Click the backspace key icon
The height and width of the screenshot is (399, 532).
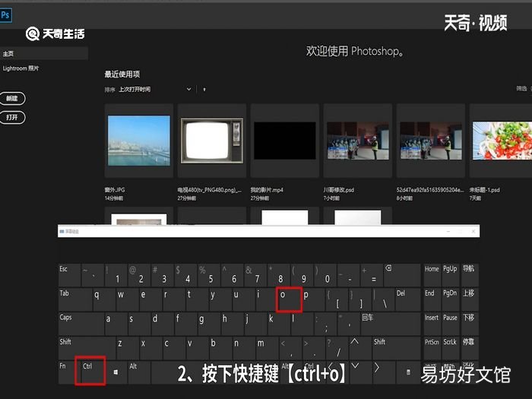pyautogui.click(x=402, y=275)
